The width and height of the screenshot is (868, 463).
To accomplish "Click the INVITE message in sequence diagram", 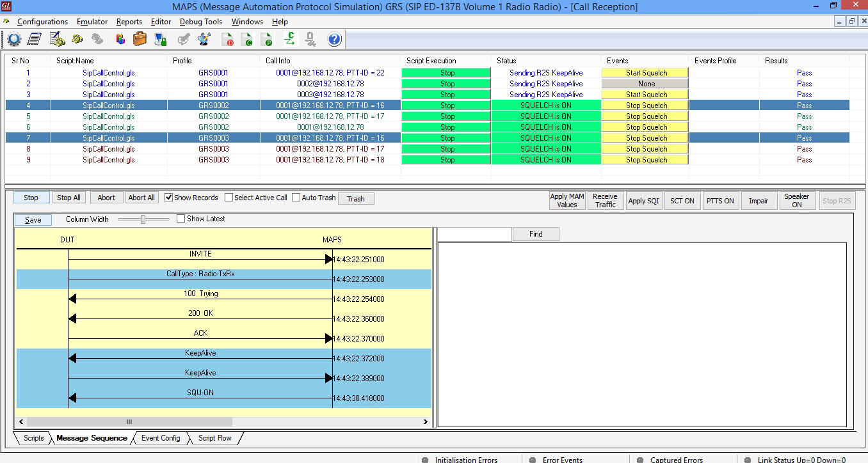I will [x=200, y=254].
